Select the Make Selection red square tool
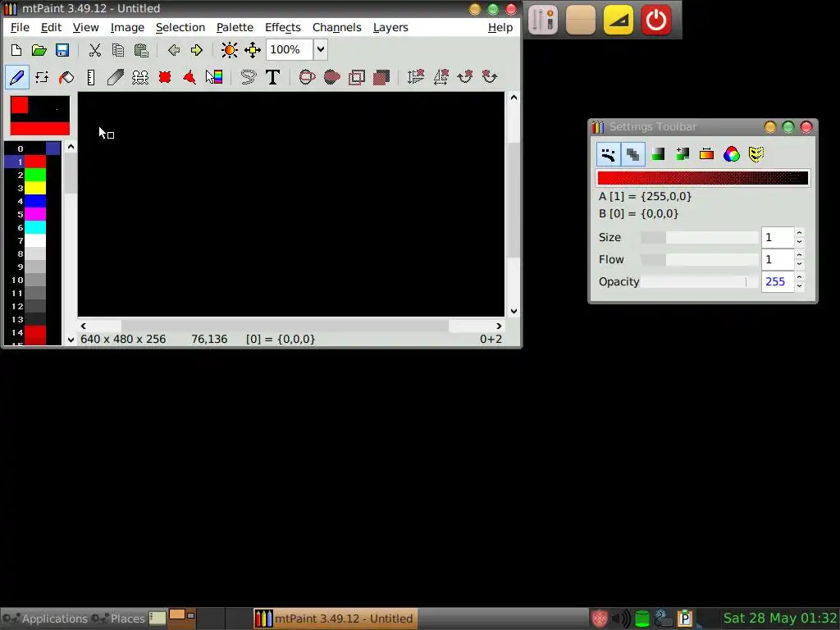 [x=164, y=77]
